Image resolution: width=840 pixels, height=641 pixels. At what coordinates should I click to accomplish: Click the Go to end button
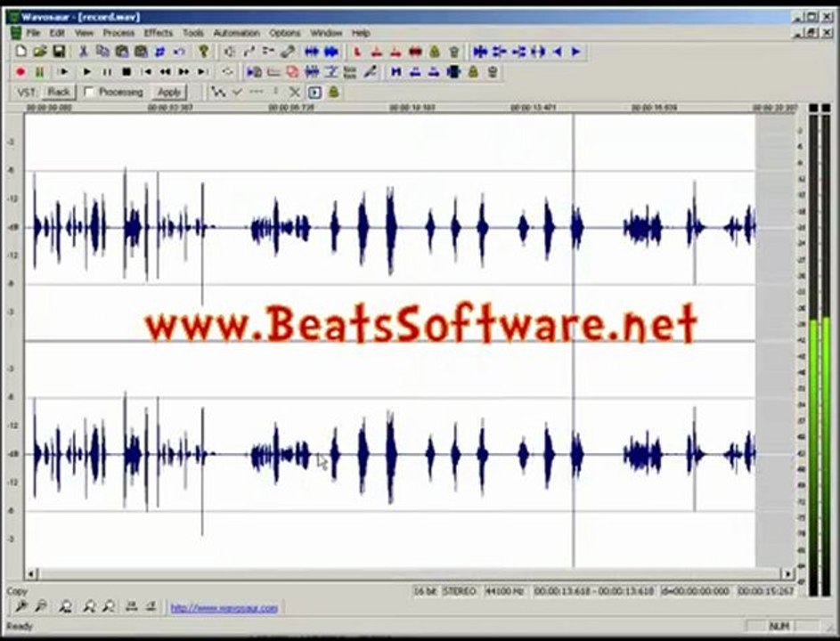tap(202, 72)
